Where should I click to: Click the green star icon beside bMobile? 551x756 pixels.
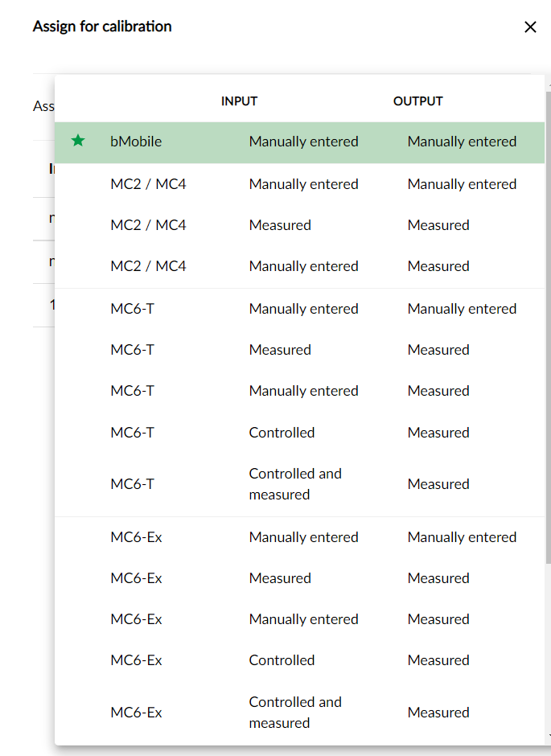[x=78, y=142]
